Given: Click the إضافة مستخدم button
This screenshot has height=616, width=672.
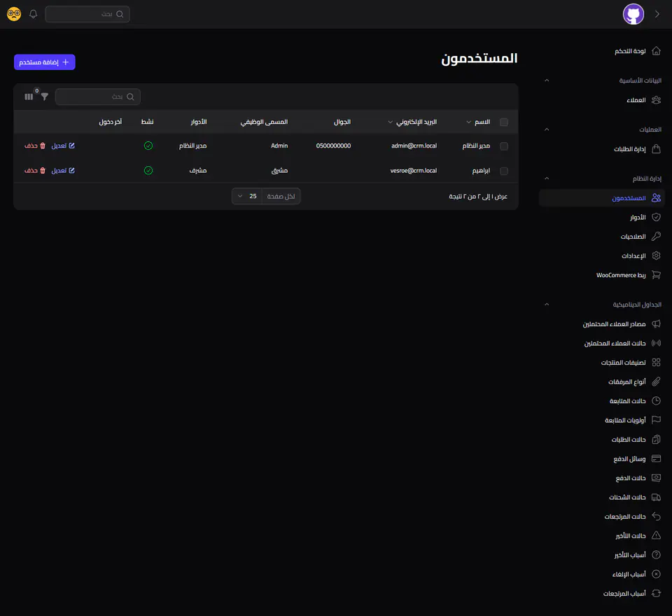Looking at the screenshot, I should pyautogui.click(x=45, y=62).
